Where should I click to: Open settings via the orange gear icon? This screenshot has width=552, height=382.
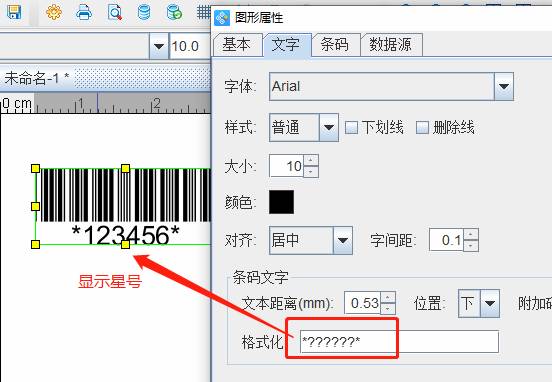[54, 12]
